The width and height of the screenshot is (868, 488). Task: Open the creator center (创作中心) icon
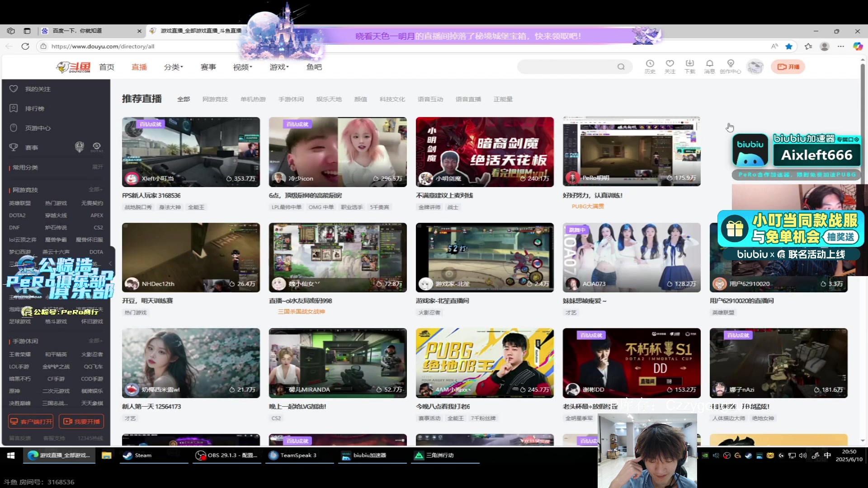(x=730, y=66)
